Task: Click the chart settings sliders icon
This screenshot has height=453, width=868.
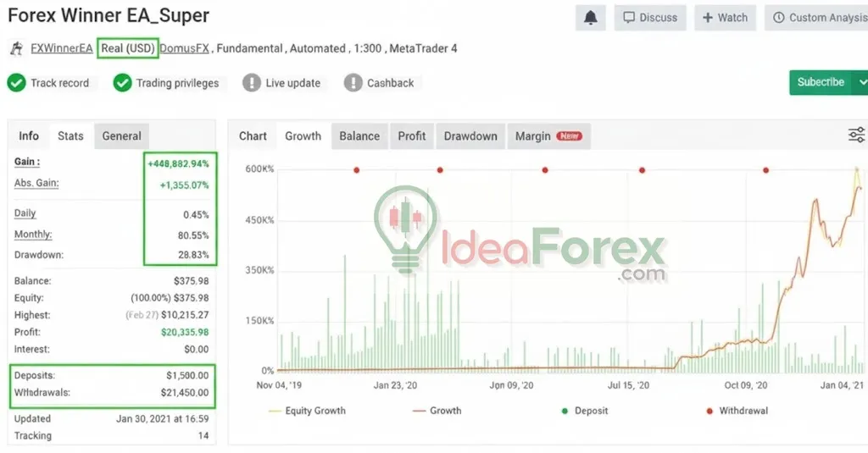Action: (x=856, y=135)
